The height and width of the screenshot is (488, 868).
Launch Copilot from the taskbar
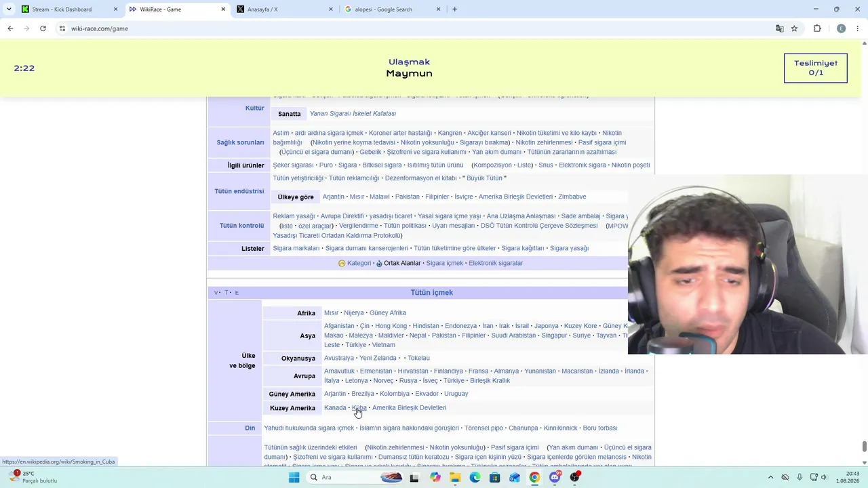click(x=435, y=477)
